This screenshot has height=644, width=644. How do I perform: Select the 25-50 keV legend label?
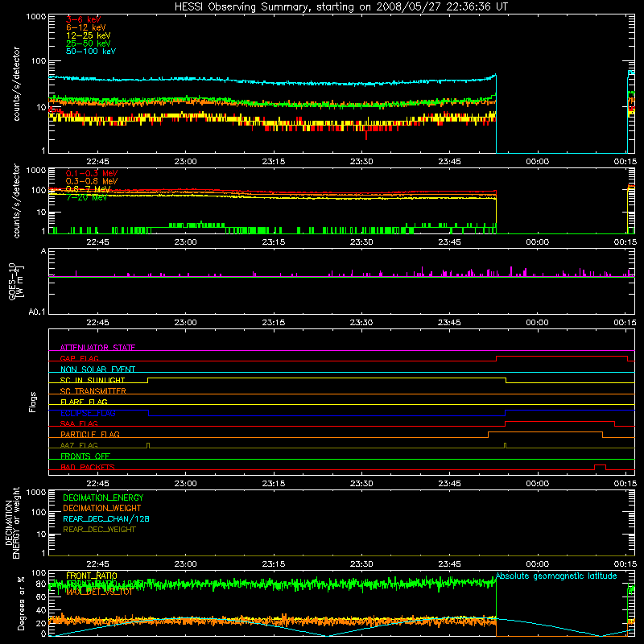pyautogui.click(x=89, y=43)
